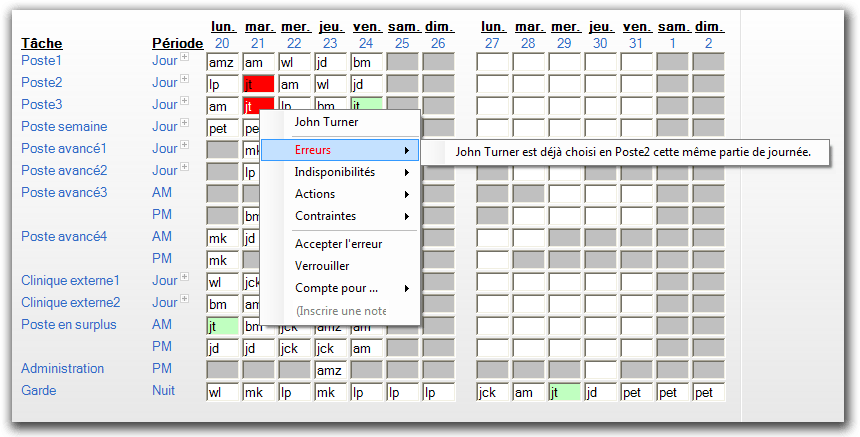The width and height of the screenshot is (860, 437).
Task: Expand the plus icon beside Clinique externe1 Jour
Action: click(x=185, y=276)
